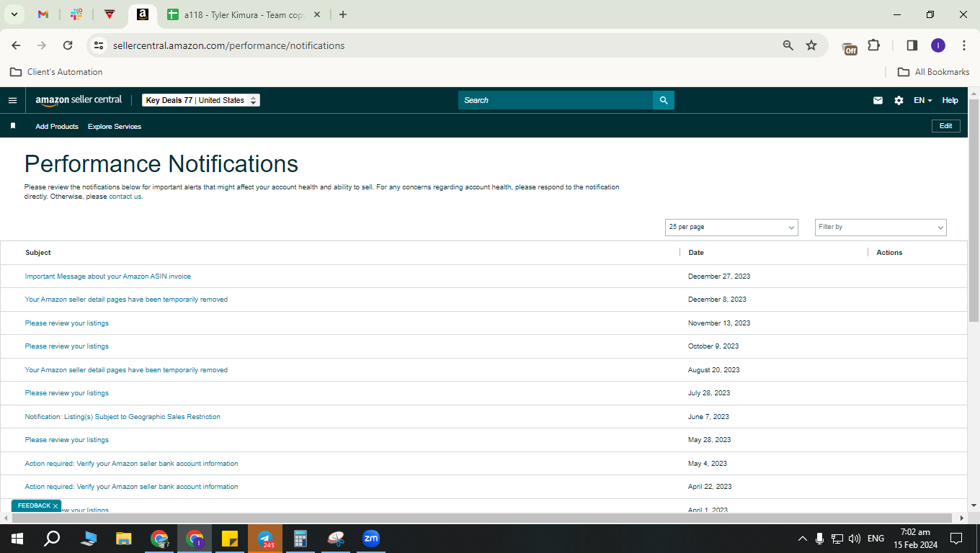Open the Seller Central hamburger menu
Image resolution: width=980 pixels, height=553 pixels.
12,100
